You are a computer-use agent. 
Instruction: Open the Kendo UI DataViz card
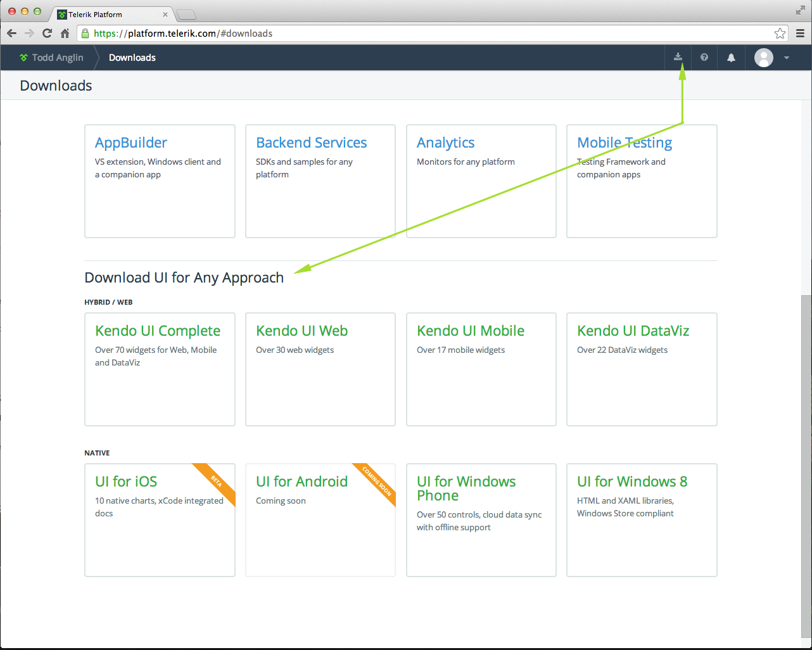[x=642, y=369]
